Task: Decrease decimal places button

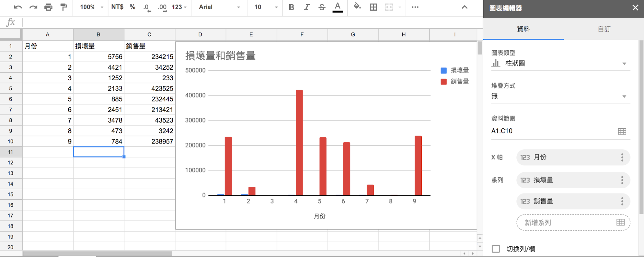Action: (x=147, y=7)
